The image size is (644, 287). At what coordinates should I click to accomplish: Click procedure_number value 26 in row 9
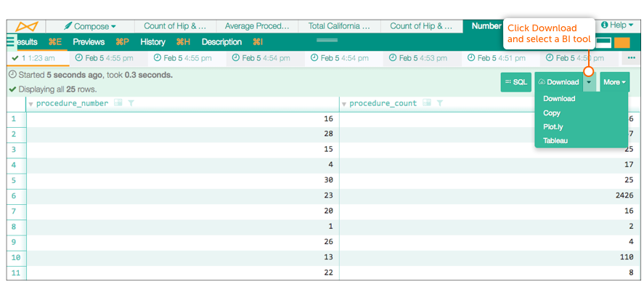click(x=328, y=242)
